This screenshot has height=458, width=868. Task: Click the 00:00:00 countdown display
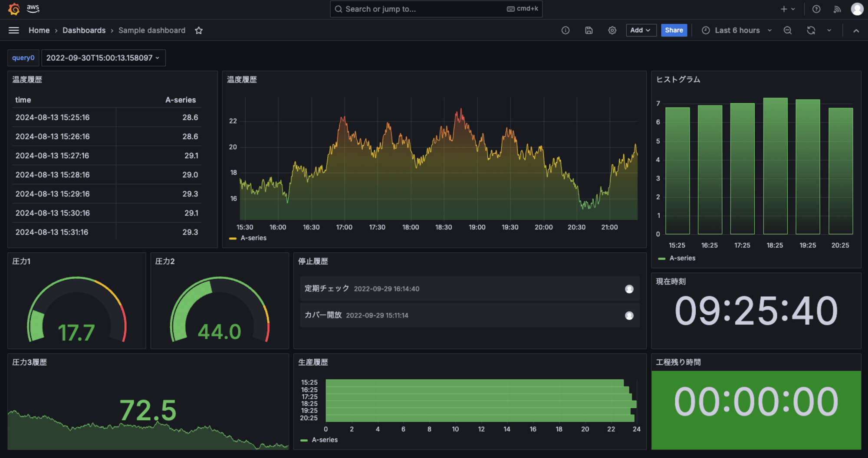point(756,402)
